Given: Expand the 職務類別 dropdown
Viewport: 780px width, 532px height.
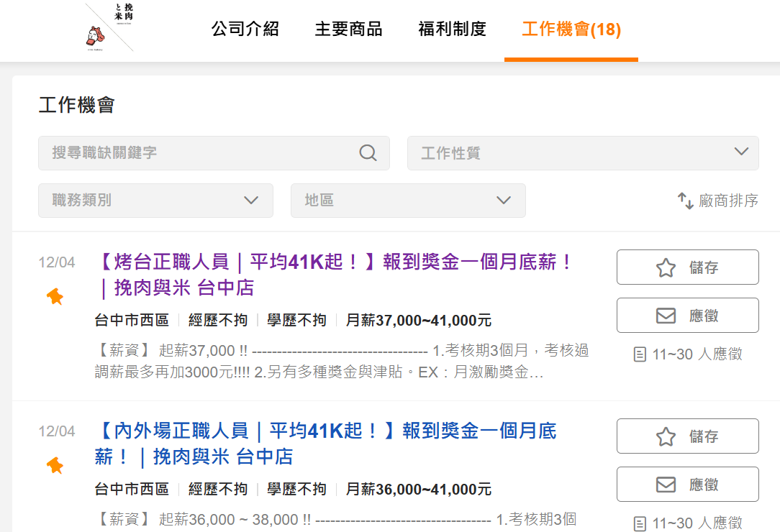Looking at the screenshot, I should pos(155,201).
